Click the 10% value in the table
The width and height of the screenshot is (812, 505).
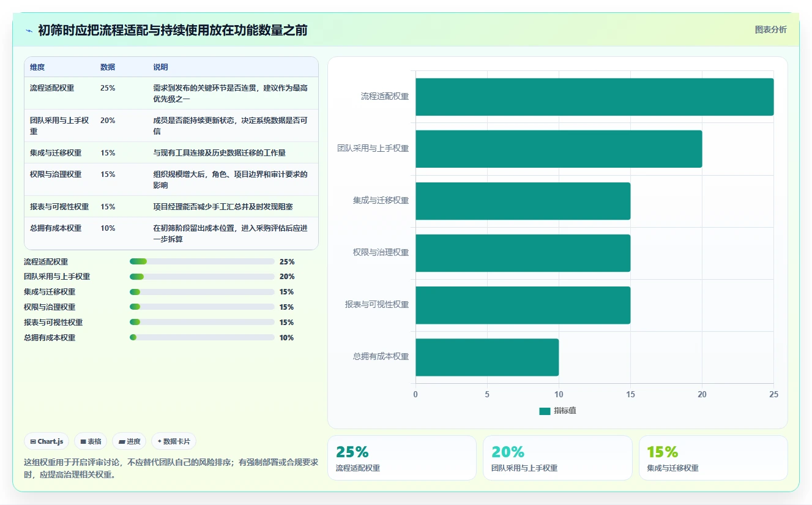click(108, 228)
